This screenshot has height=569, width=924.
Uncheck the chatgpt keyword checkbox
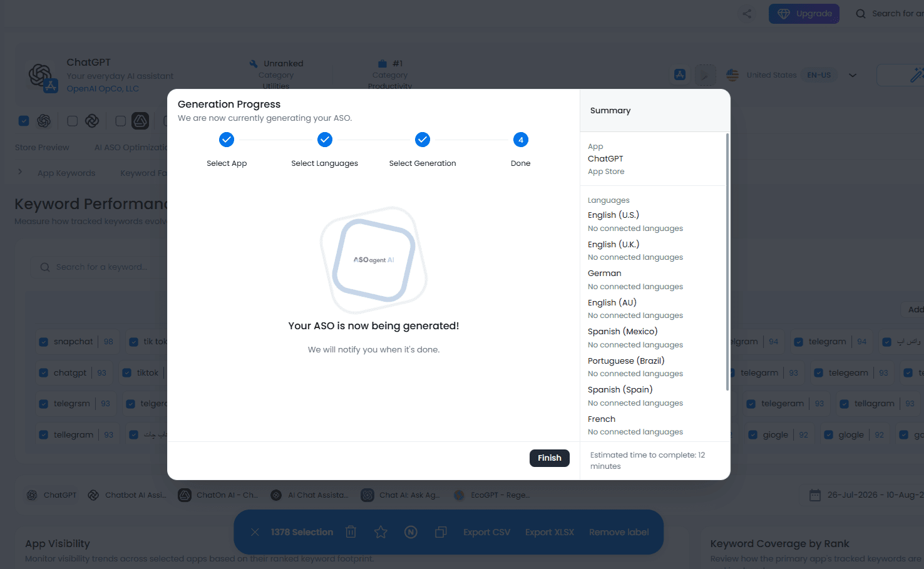44,373
